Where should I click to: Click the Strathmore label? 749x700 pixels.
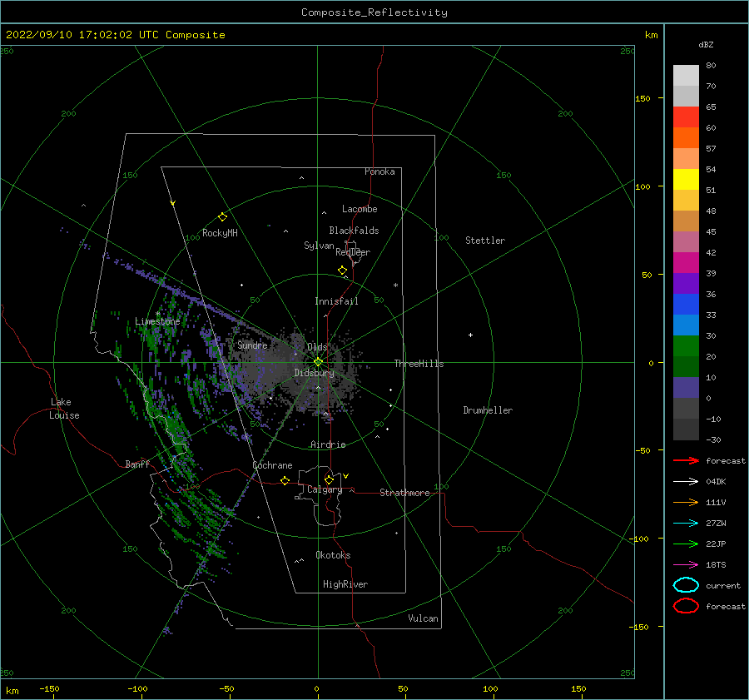pyautogui.click(x=404, y=493)
